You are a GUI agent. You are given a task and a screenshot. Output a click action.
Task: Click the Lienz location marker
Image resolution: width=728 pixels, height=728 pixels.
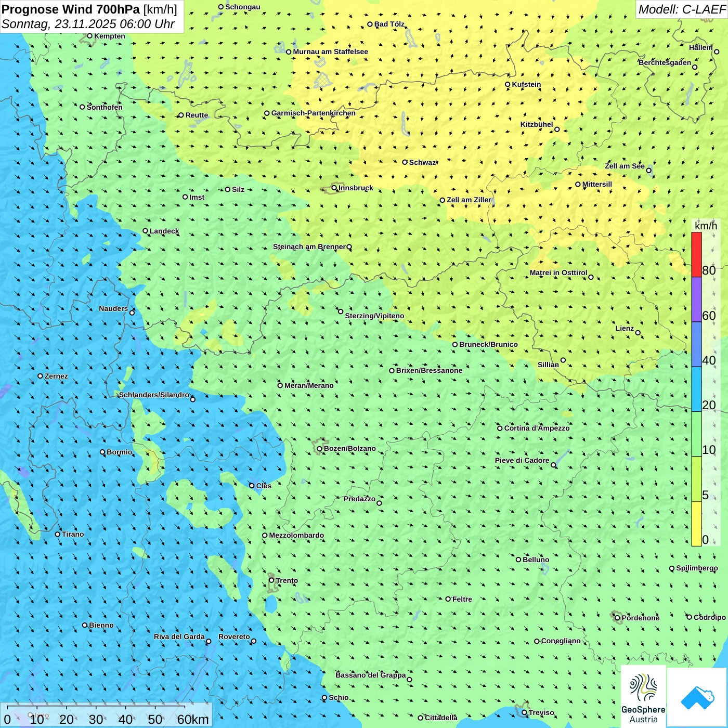pyautogui.click(x=638, y=333)
